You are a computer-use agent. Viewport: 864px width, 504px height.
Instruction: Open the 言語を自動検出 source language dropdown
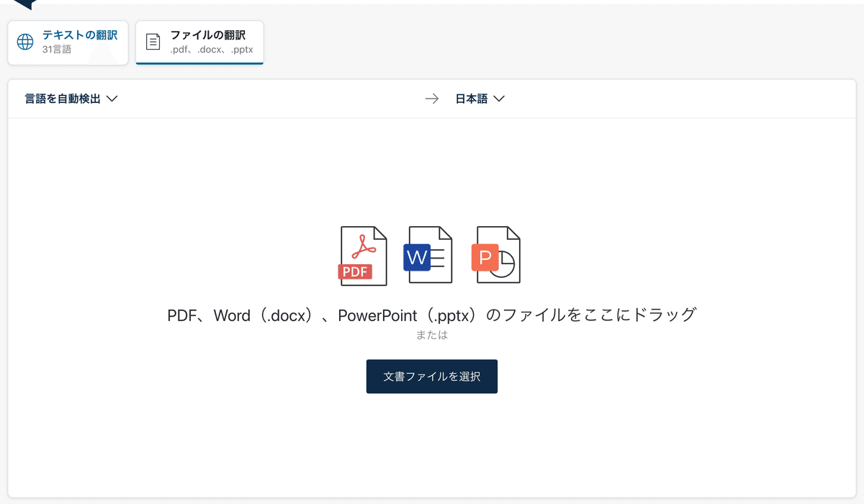[x=71, y=99]
